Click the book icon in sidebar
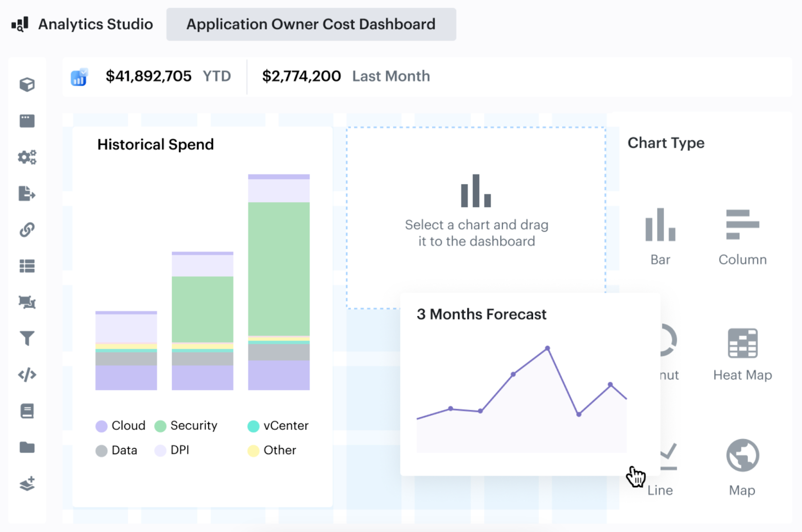802x532 pixels. tap(27, 411)
